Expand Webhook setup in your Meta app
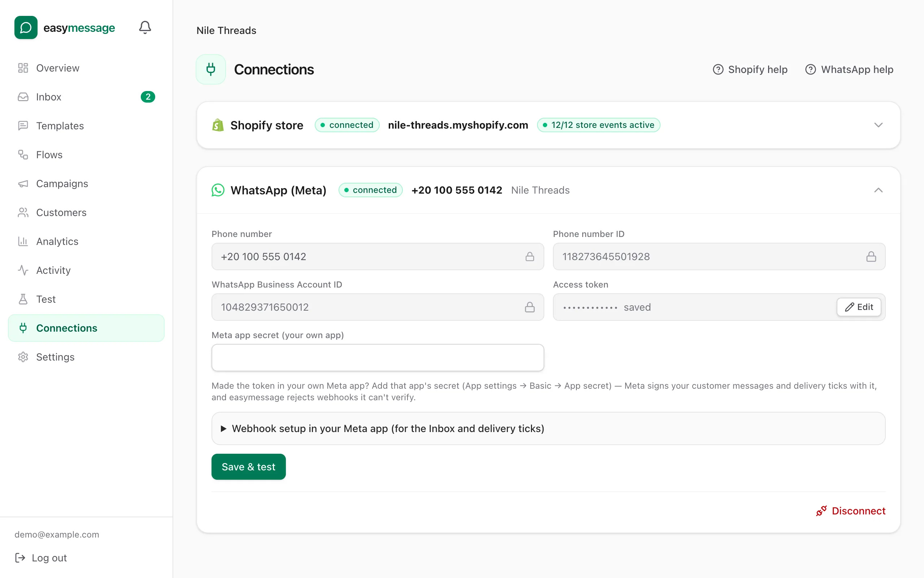 548,428
